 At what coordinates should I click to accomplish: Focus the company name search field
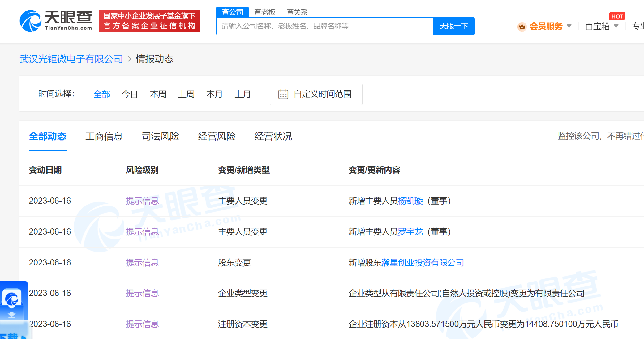point(324,26)
